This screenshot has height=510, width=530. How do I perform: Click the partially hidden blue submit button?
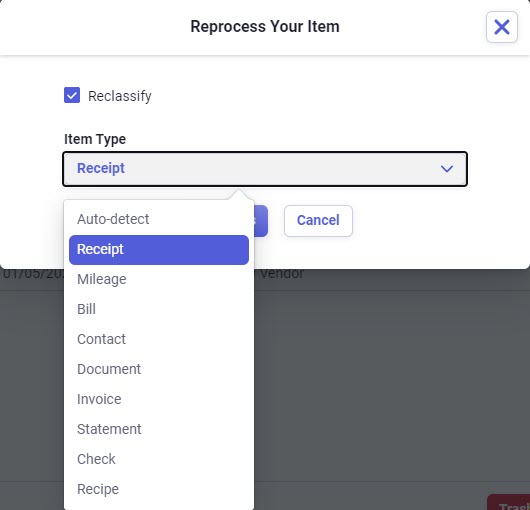point(261,221)
